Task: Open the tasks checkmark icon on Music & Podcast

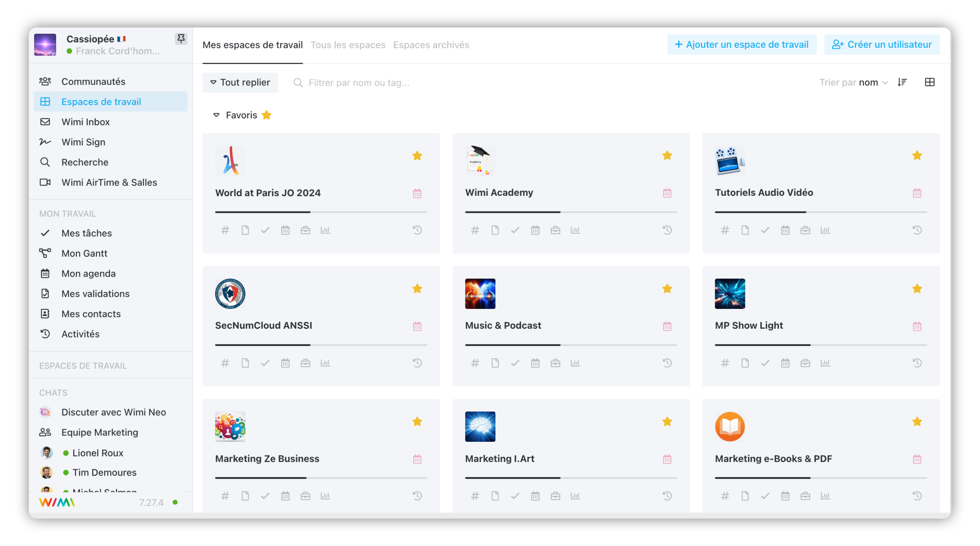Action: coord(515,363)
